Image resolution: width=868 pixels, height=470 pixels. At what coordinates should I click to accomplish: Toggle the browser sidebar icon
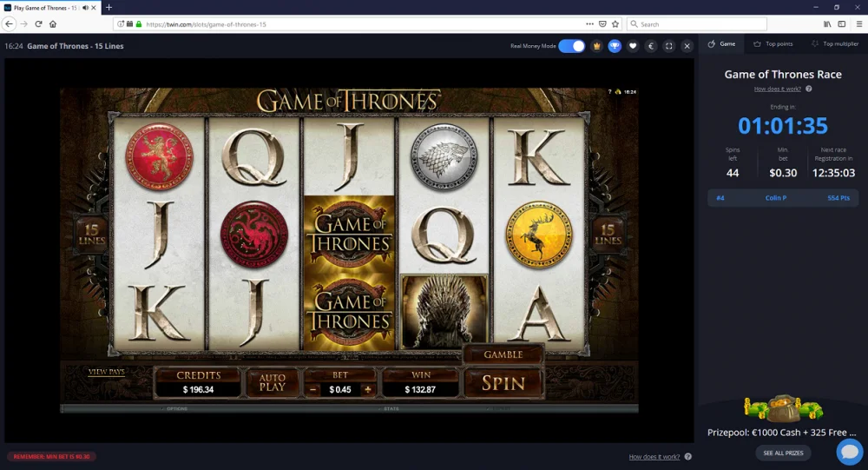[x=841, y=23]
